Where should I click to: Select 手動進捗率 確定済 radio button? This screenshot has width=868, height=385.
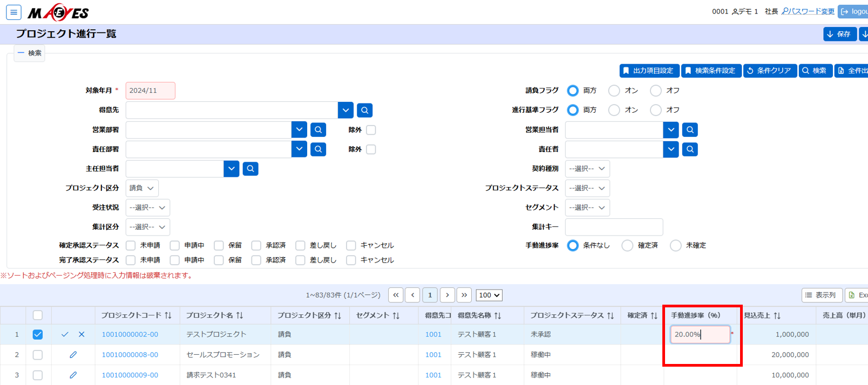coord(627,245)
